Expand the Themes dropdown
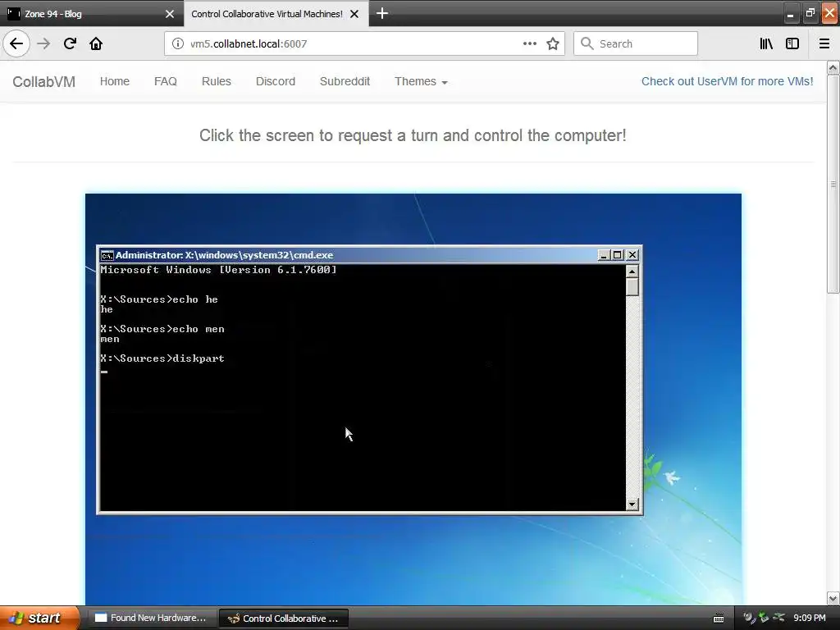This screenshot has width=840, height=630. point(421,81)
